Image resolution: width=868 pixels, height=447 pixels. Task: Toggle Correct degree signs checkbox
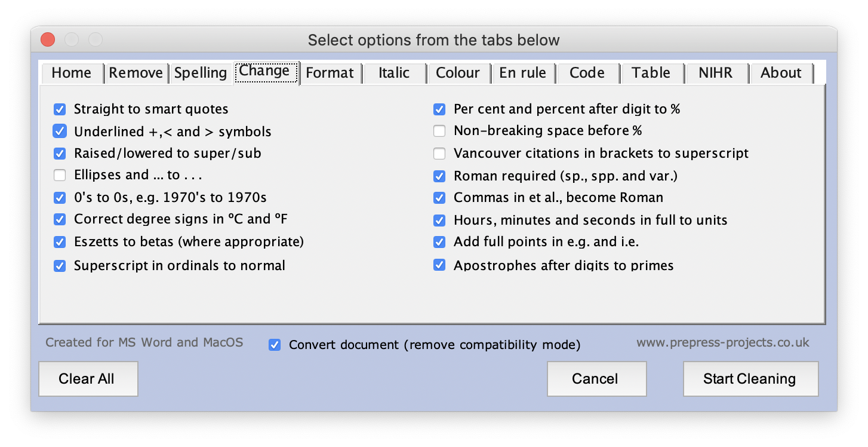(x=60, y=219)
